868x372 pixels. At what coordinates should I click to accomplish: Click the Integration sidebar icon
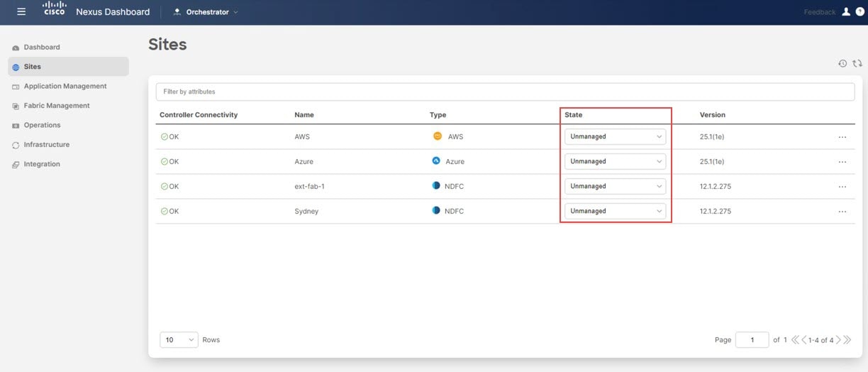(16, 165)
